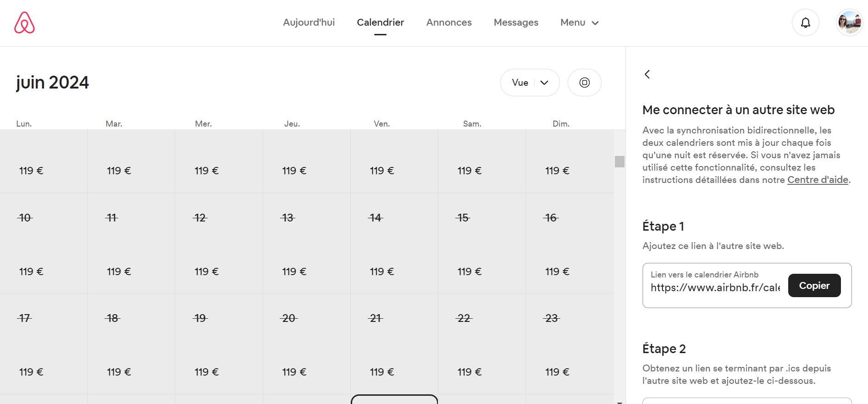This screenshot has height=404, width=868.
Task: Select the June 22 calendar cell
Action: point(482,343)
